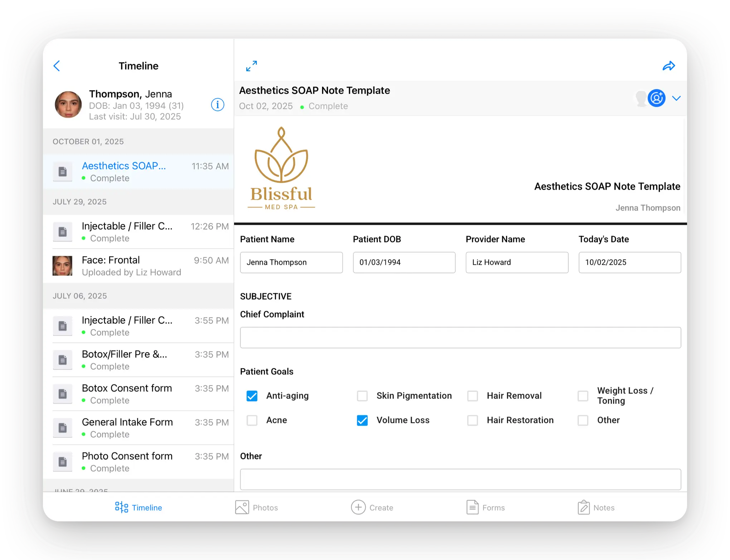730x560 pixels.
Task: Edit the Provider Name field
Action: point(517,262)
